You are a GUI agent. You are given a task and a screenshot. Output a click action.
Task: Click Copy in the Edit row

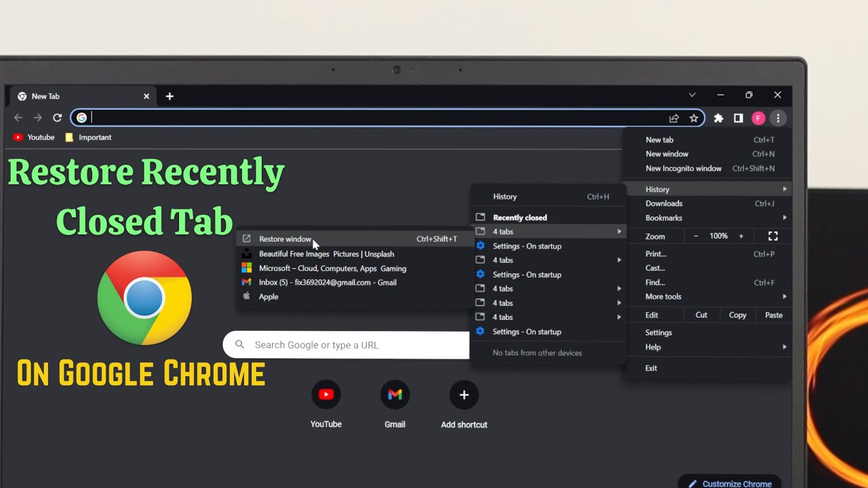pyautogui.click(x=738, y=315)
